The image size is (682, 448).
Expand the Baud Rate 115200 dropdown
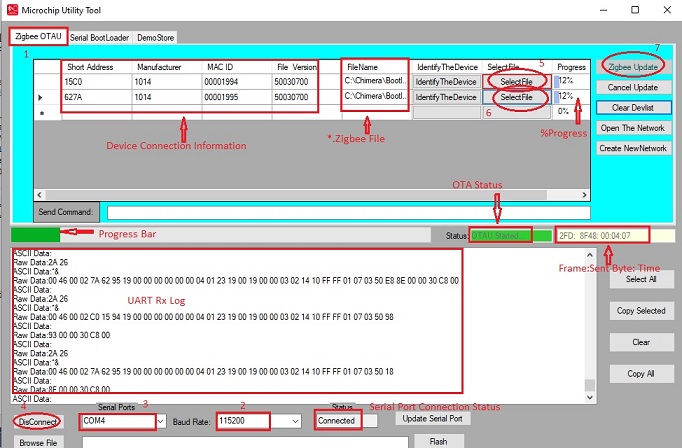tap(294, 422)
